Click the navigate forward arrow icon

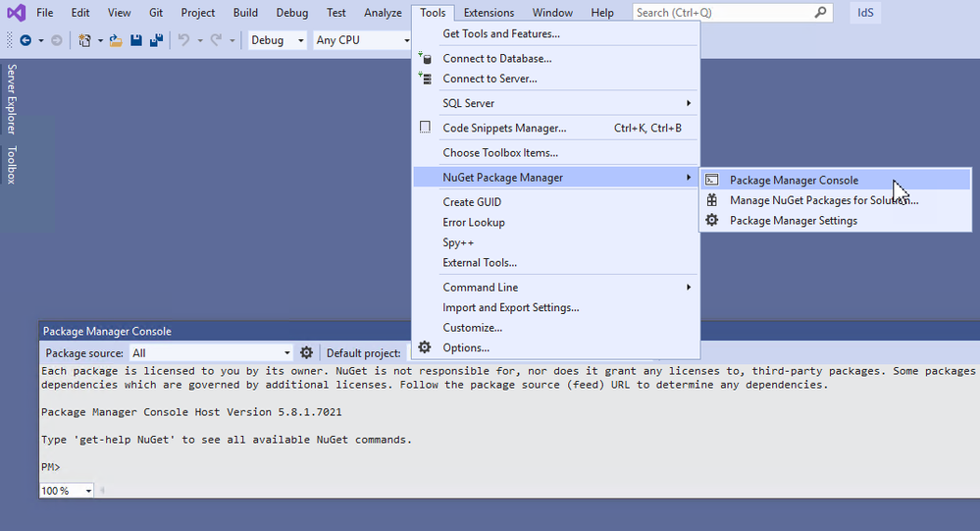[x=56, y=40]
